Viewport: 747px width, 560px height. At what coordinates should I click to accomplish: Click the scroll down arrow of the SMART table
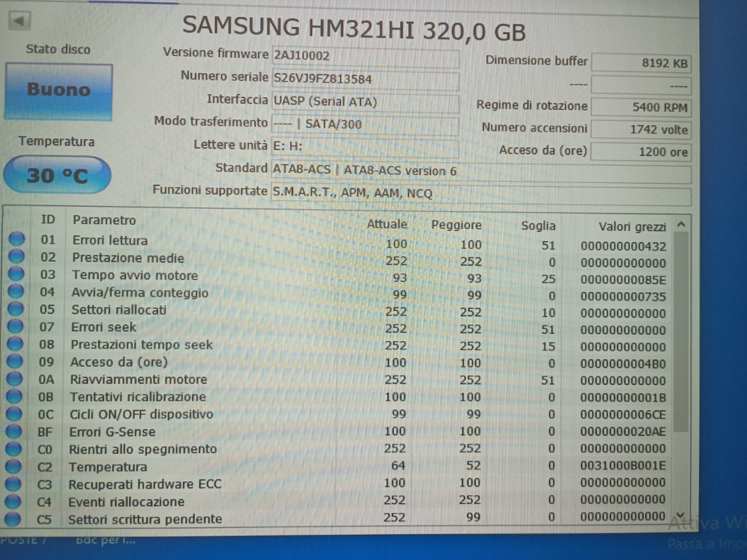pos(680,516)
